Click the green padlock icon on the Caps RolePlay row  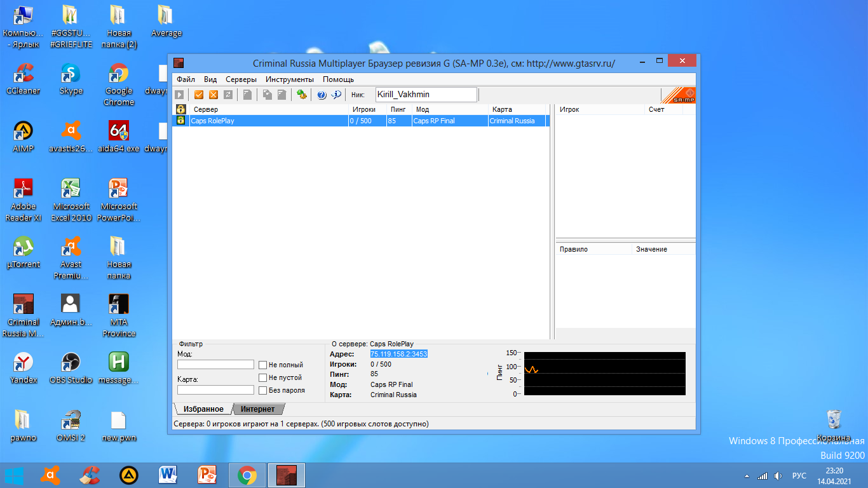(181, 121)
